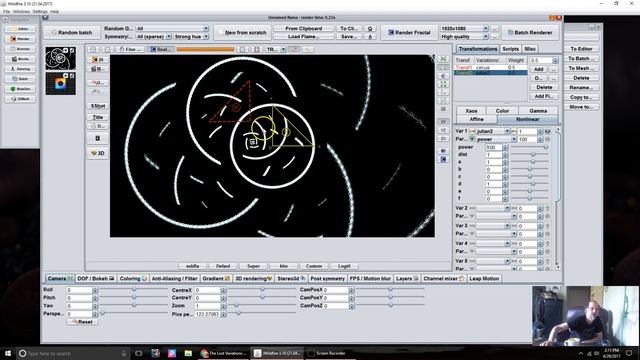640x360 pixels.
Task: Switch to DOF / Bokeh tab
Action: pyautogui.click(x=96, y=279)
